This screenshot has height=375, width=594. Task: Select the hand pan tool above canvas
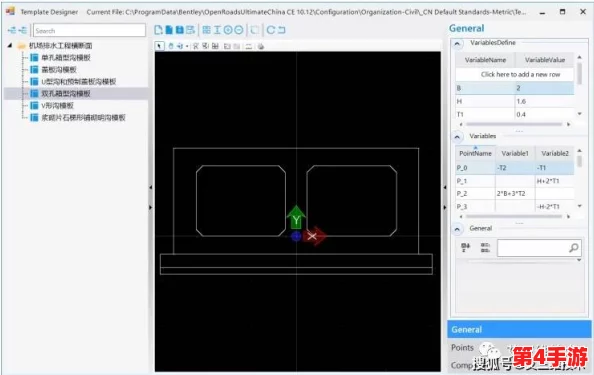point(171,46)
